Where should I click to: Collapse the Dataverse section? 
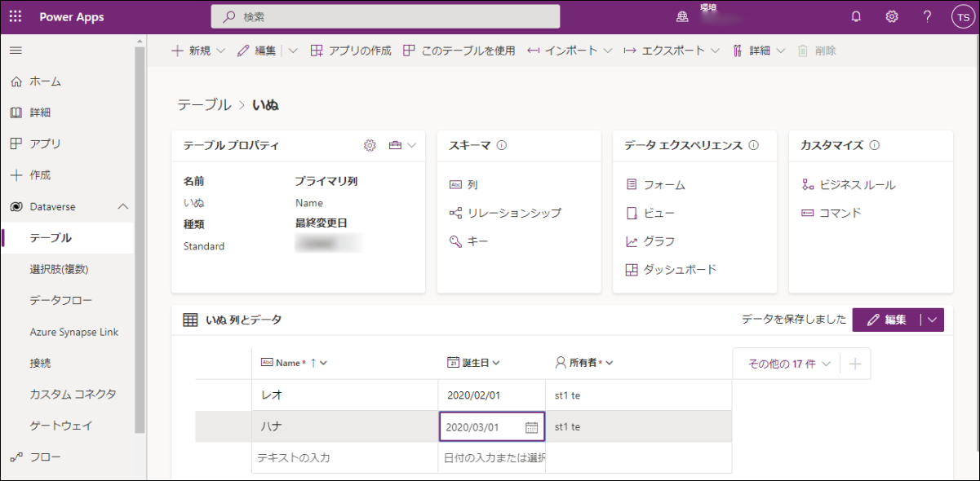coord(123,207)
